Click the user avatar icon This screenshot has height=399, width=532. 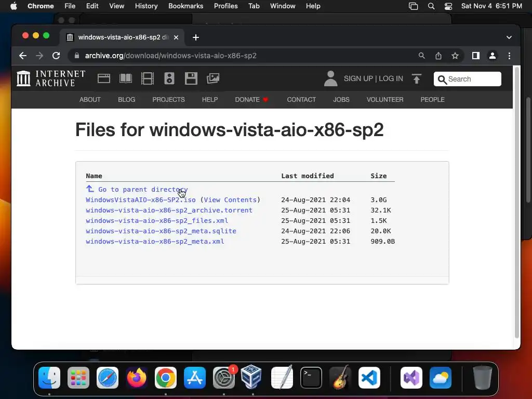pyautogui.click(x=330, y=78)
